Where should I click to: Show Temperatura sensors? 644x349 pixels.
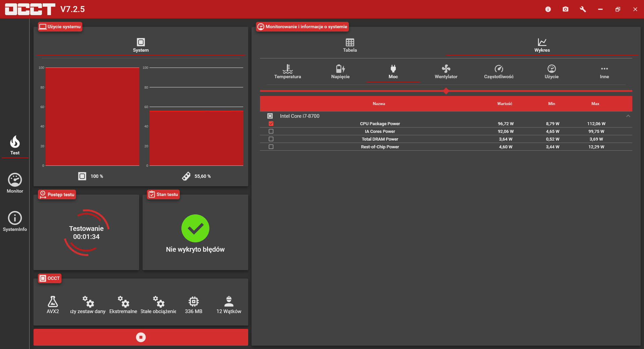tap(287, 71)
